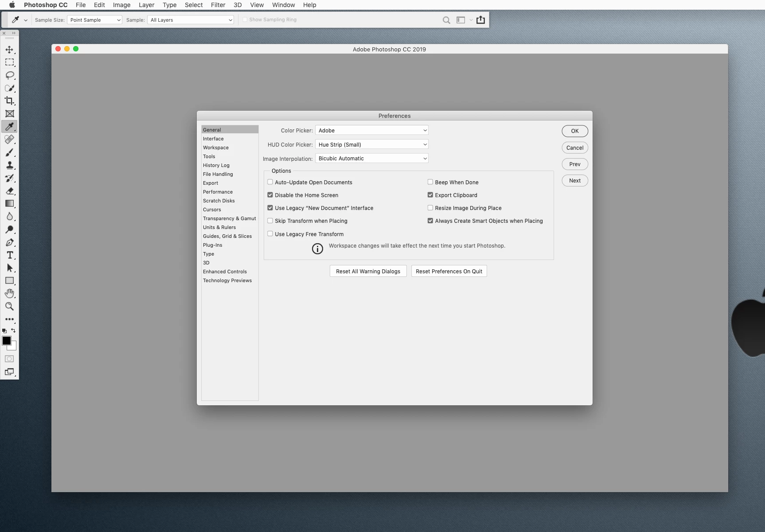Open the Layer menu

click(146, 5)
